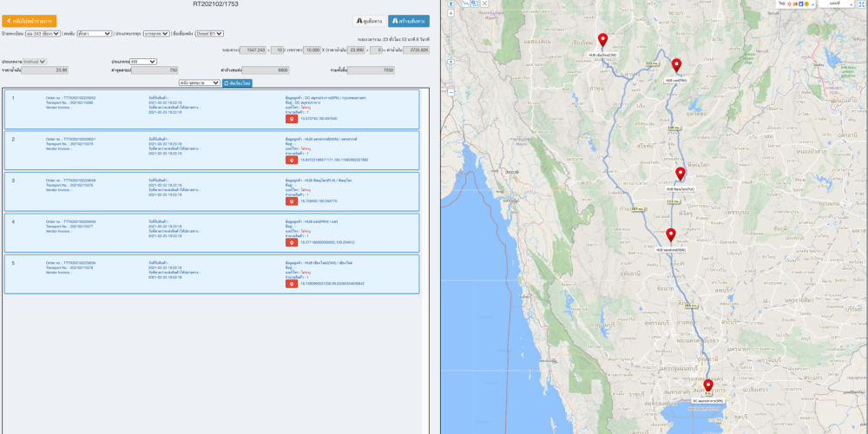Click the blue re-sort refresh button

click(238, 82)
